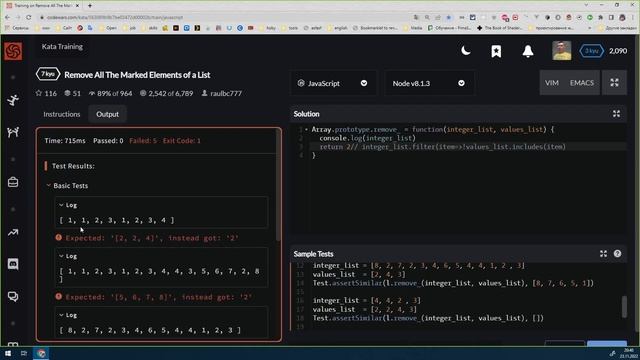Open Chrome from the taskbar
This screenshot has height=360, width=640.
coord(41,353)
